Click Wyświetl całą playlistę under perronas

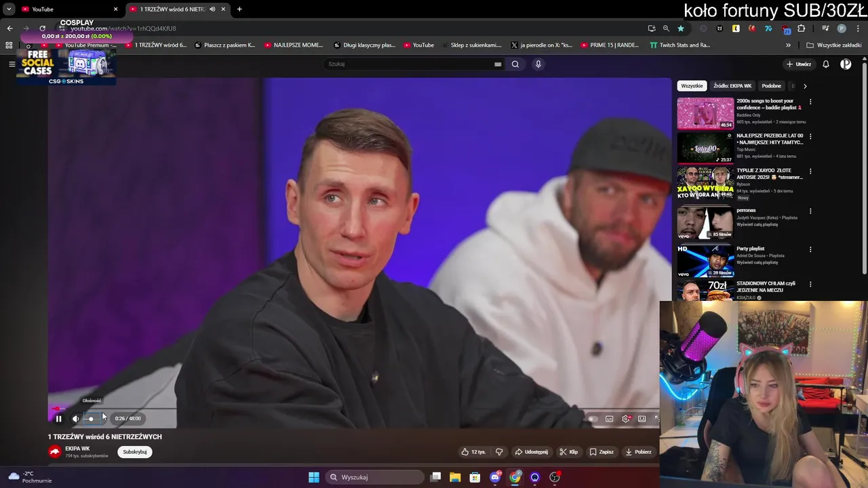[757, 224]
